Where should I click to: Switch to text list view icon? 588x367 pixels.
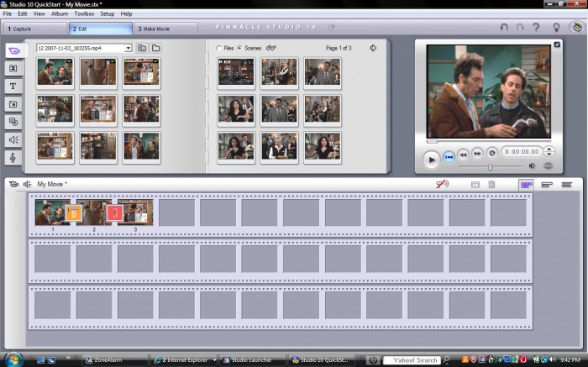[567, 185]
